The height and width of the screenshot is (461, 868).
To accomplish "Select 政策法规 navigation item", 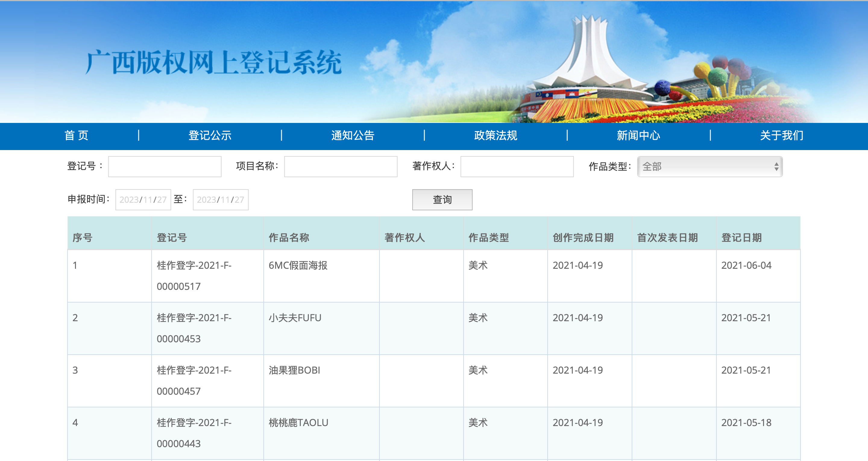I will 495,136.
